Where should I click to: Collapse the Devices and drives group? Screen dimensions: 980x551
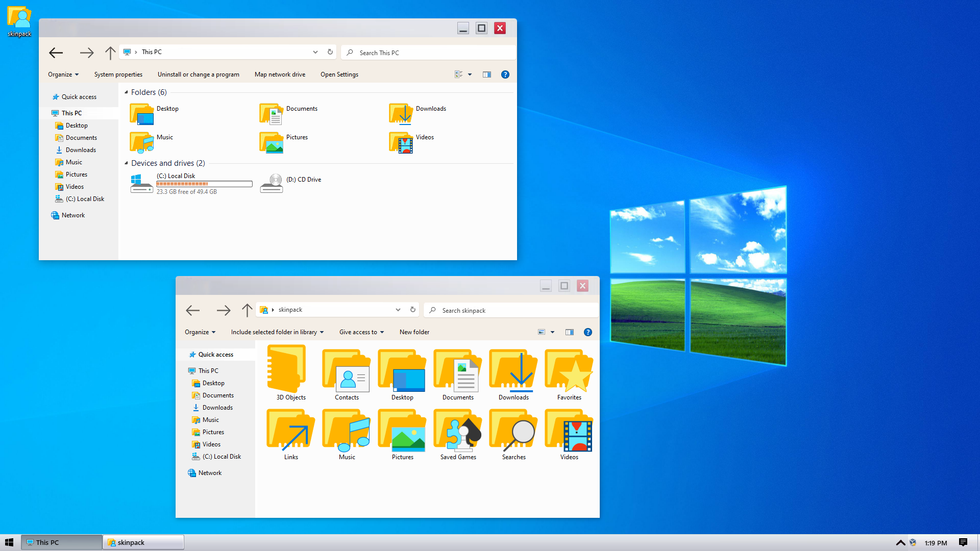coord(126,163)
